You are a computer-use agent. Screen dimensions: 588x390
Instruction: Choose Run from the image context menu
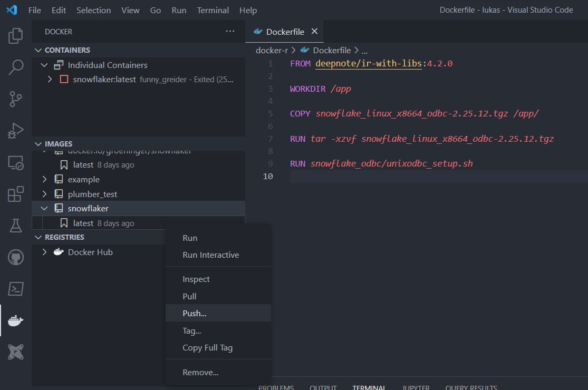[218, 238]
